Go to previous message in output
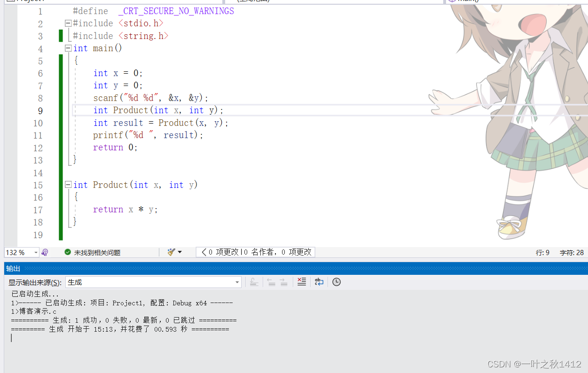The height and width of the screenshot is (373, 588). [271, 282]
